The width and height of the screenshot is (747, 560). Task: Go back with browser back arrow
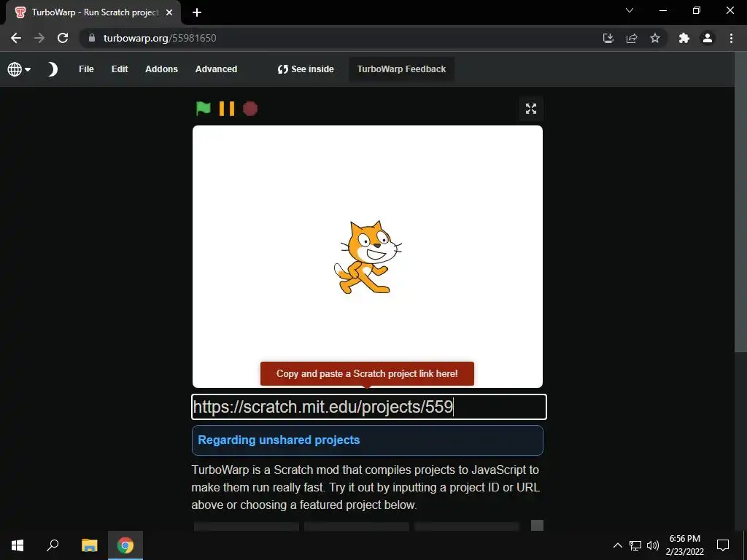[16, 38]
